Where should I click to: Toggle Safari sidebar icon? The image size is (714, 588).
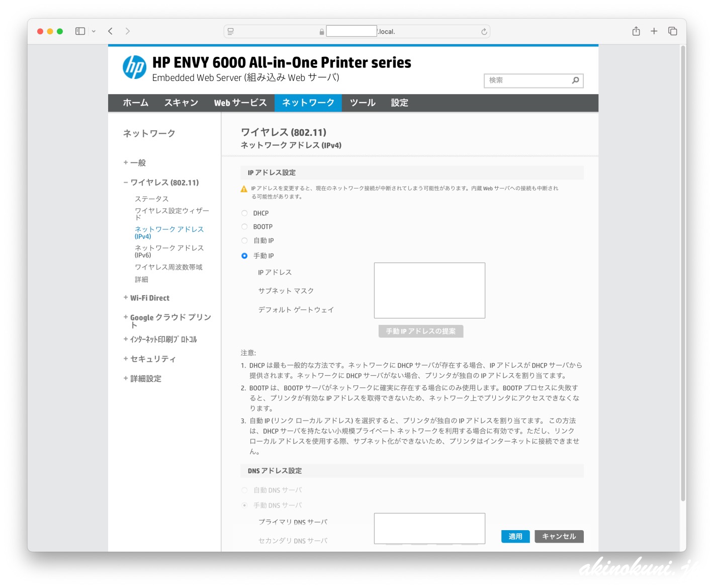[80, 31]
